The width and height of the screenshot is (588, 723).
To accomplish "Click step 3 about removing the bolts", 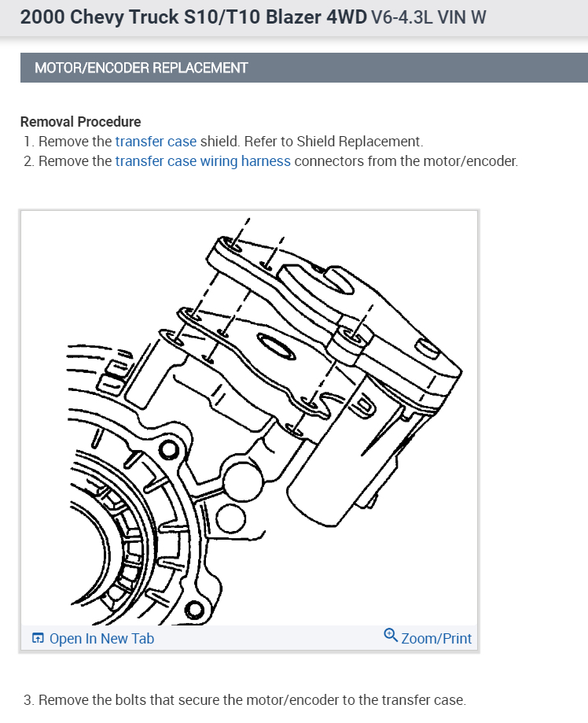I will 244,700.
